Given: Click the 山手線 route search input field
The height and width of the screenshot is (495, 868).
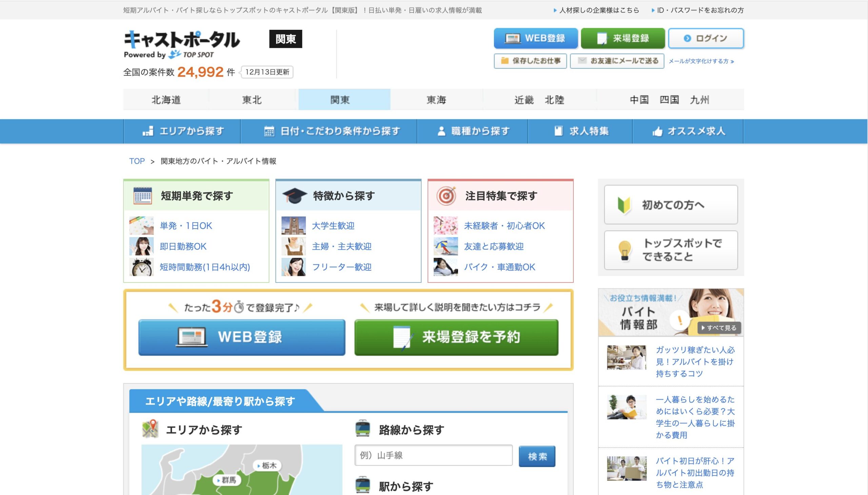Looking at the screenshot, I should click(433, 455).
